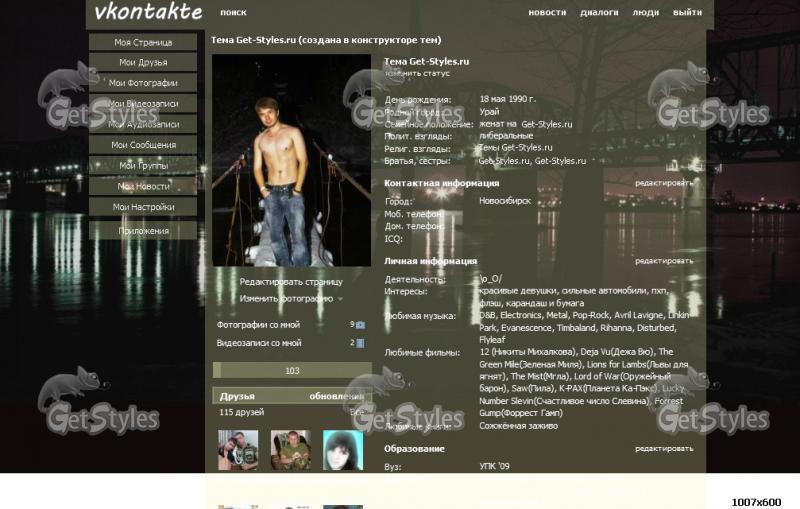Viewport: 800px width, 509px height.
Task: Open Приложения in the sidebar
Action: 143,231
